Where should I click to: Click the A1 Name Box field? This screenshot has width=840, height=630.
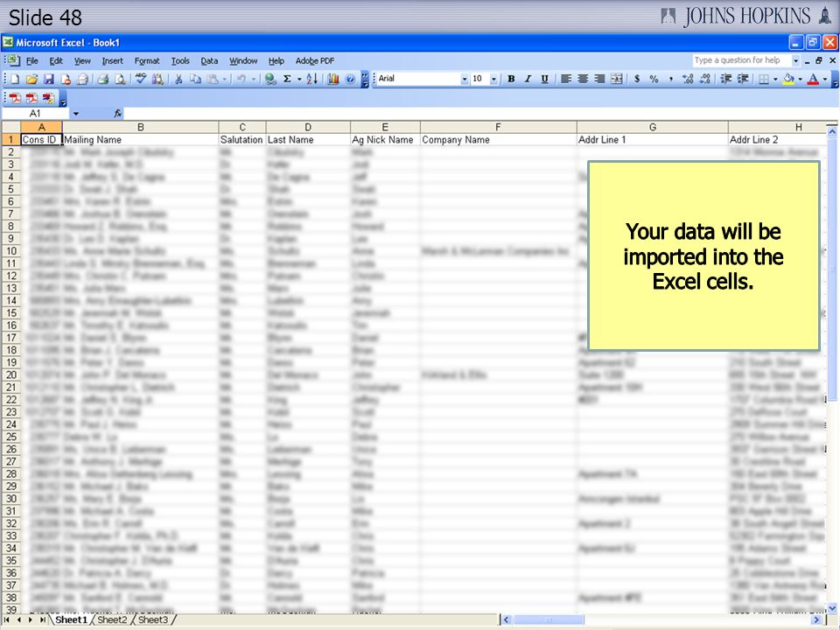pos(35,114)
